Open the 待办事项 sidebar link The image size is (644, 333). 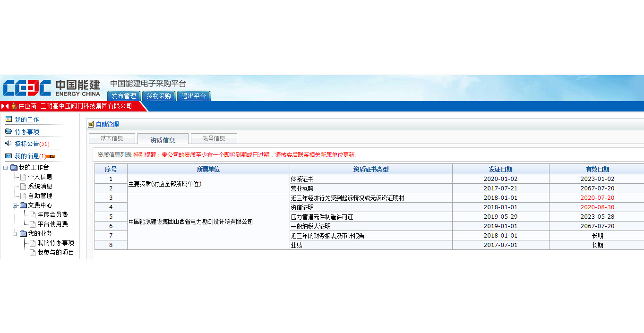(x=27, y=132)
